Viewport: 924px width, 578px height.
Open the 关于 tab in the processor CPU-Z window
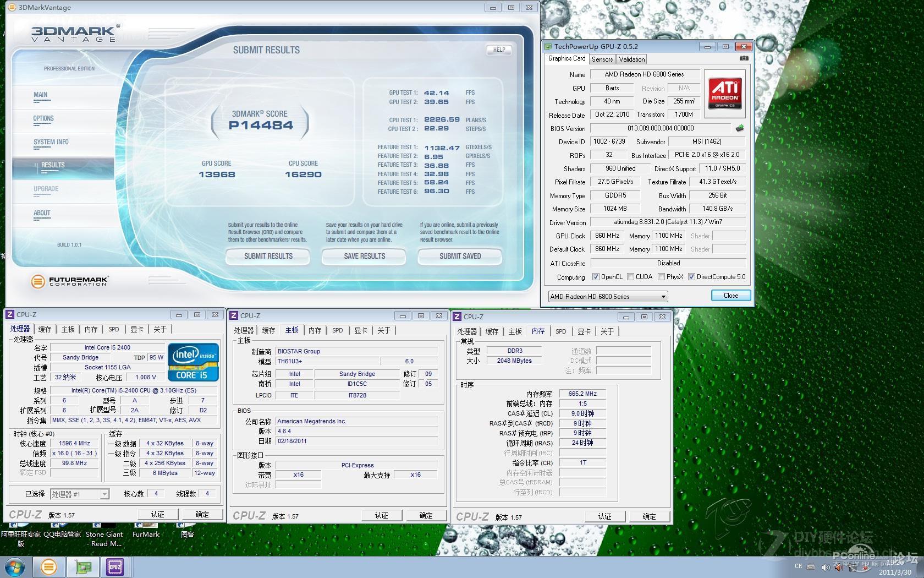160,329
